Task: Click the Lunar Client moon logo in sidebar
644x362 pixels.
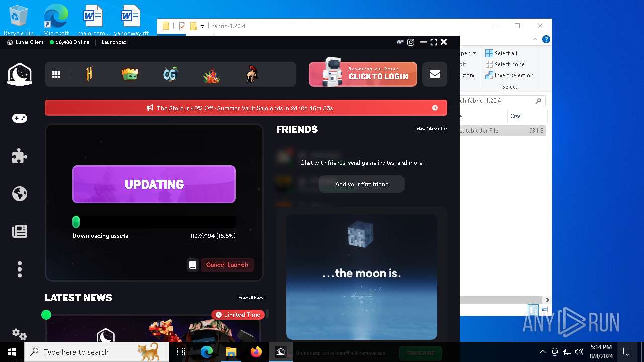Action: 20,74
